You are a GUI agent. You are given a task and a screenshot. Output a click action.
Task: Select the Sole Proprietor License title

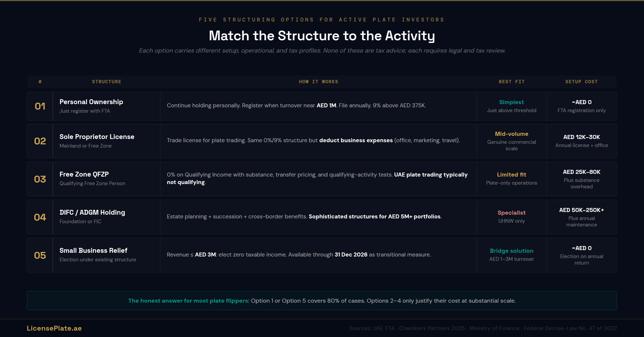pos(97,137)
